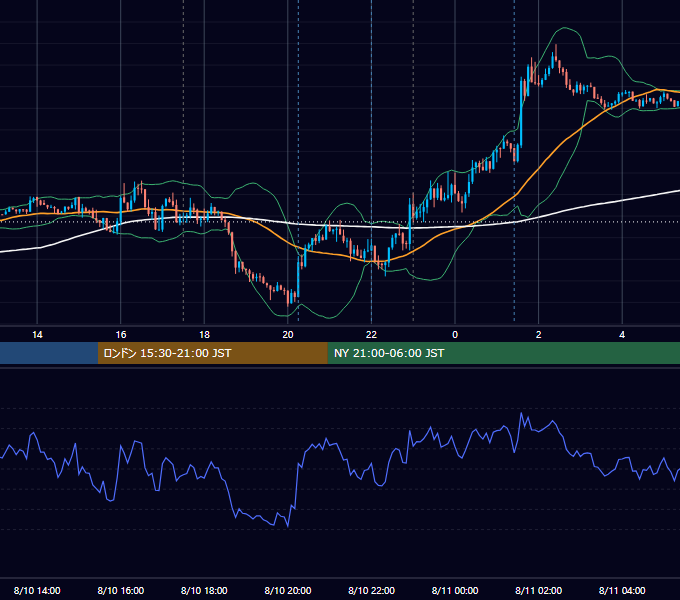The height and width of the screenshot is (600, 680).
Task: Click the 2 hour label on price chart axis
Action: click(539, 335)
